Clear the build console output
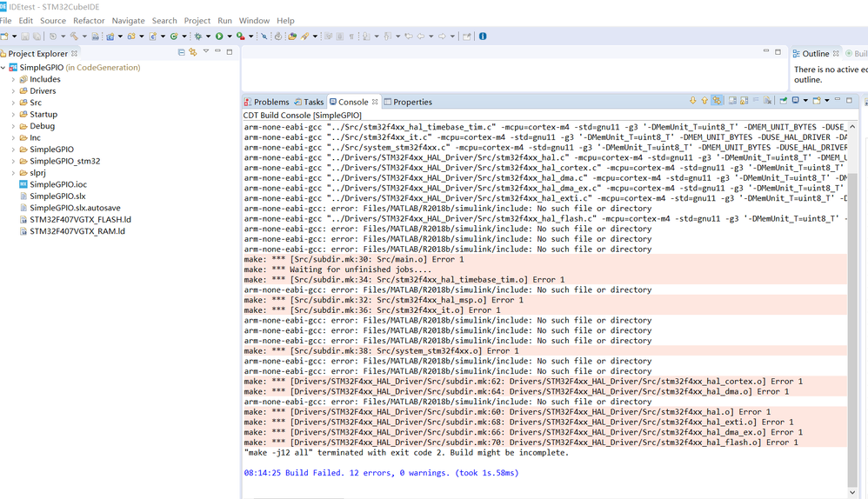The width and height of the screenshot is (868, 499). point(767,101)
